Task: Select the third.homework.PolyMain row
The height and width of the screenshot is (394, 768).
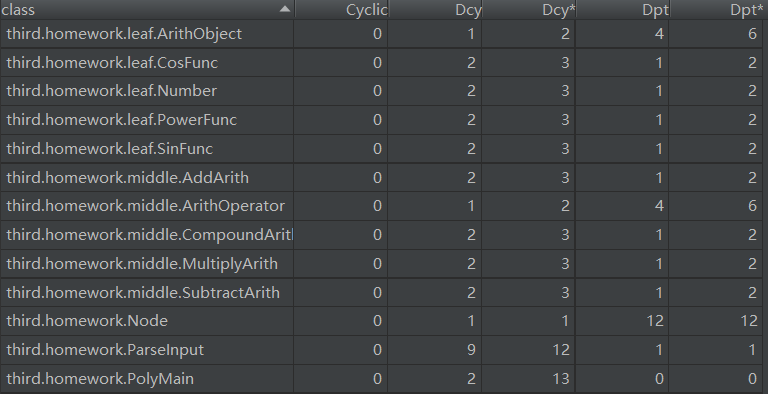Action: 382,379
